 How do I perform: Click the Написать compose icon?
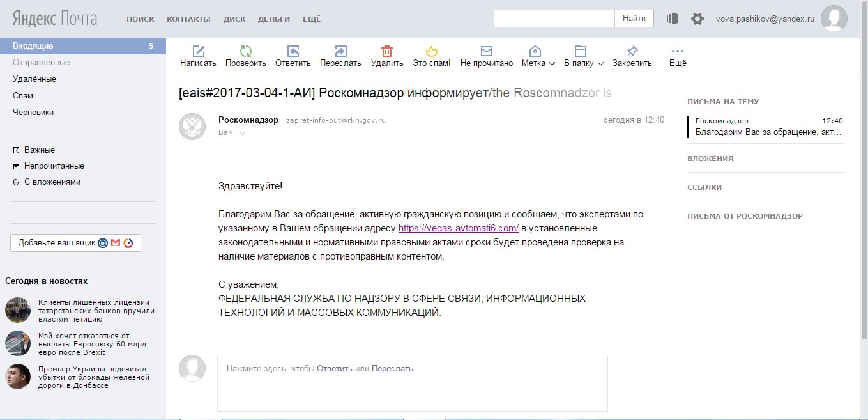point(198,52)
